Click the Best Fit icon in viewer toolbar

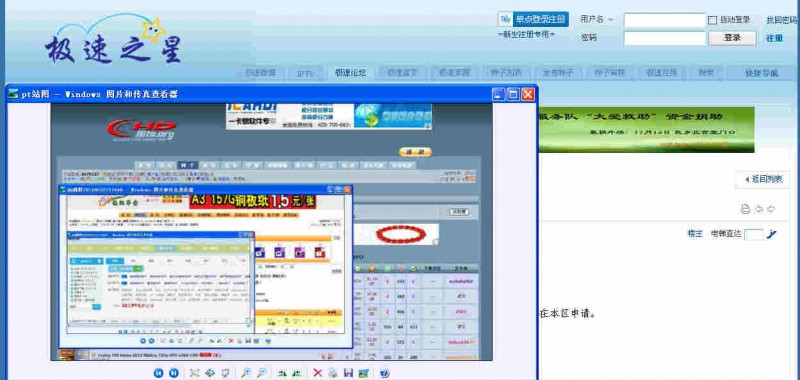pyautogui.click(x=194, y=373)
